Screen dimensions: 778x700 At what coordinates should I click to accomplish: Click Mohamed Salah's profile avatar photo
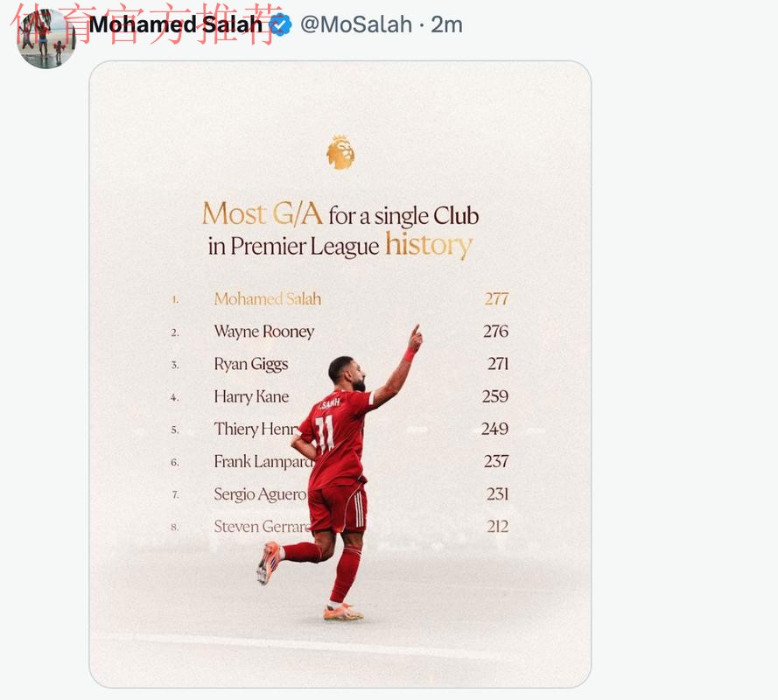(x=47, y=38)
